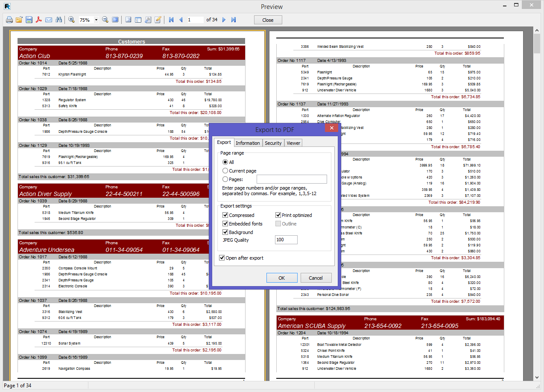
Task: Click the edit page pencil icon
Action: tap(158, 20)
